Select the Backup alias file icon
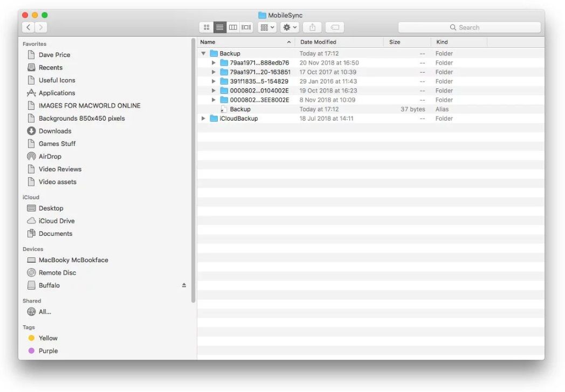 click(224, 109)
